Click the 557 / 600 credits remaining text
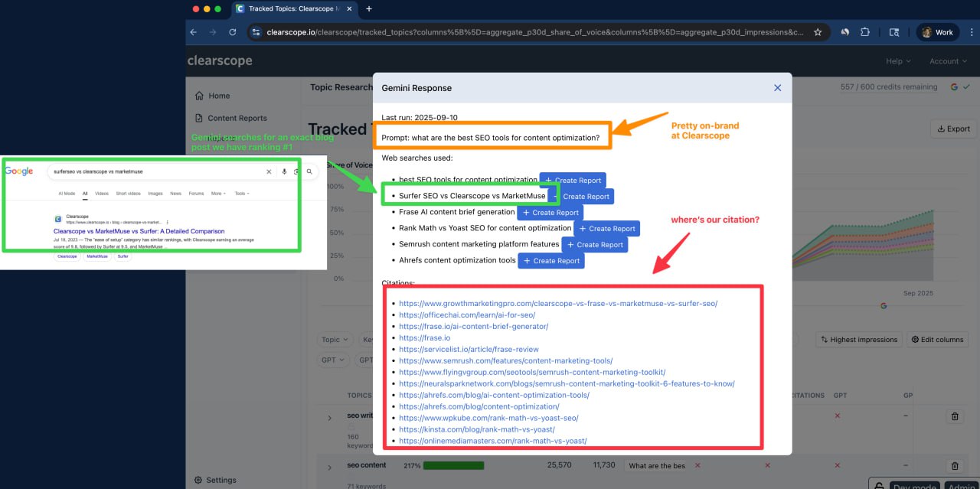Screen dimensions: 980x489 (x=889, y=87)
